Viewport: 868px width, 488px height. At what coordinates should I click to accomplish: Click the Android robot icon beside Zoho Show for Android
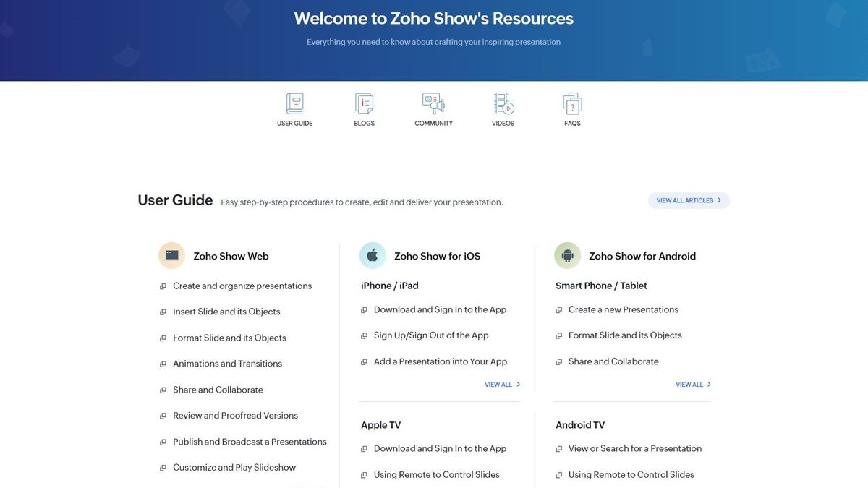point(567,255)
